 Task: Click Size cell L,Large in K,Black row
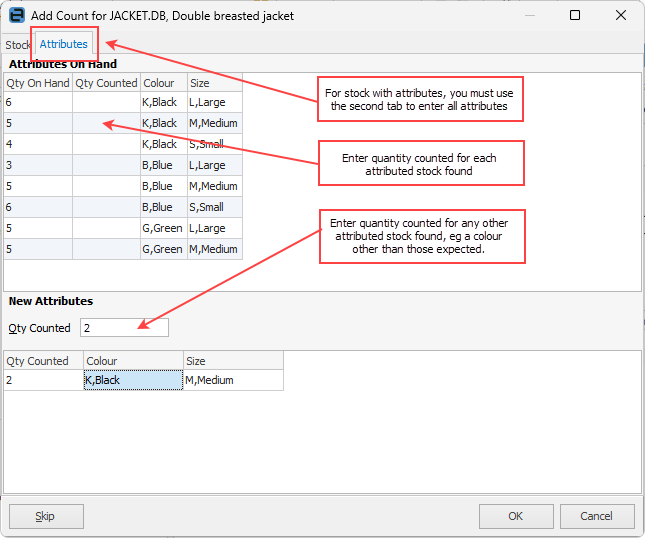(x=215, y=102)
